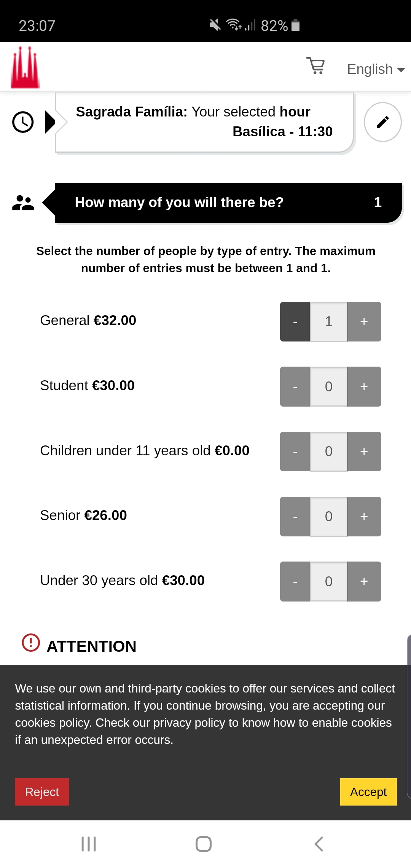
Task: Open Android recent apps button
Action: pyautogui.click(x=89, y=844)
